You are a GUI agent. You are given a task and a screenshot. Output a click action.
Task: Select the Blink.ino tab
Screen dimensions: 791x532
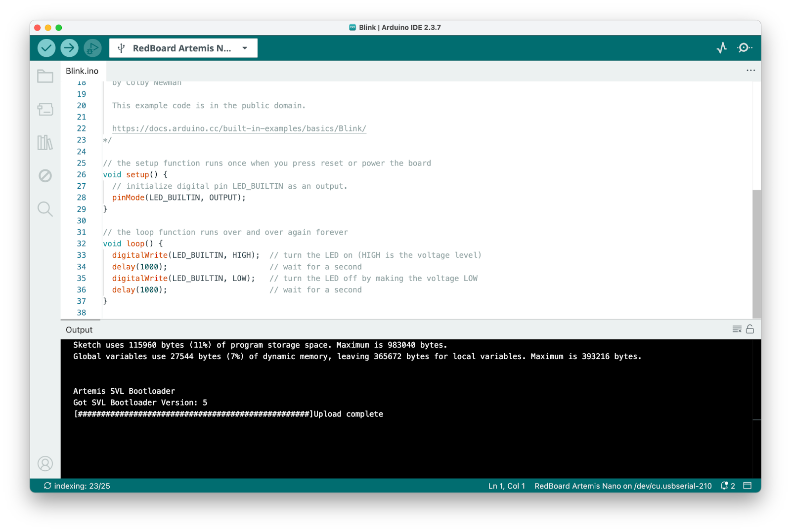pos(82,71)
